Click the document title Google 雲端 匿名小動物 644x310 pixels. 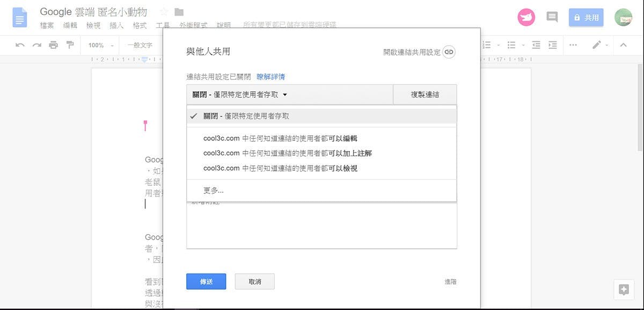[93, 12]
